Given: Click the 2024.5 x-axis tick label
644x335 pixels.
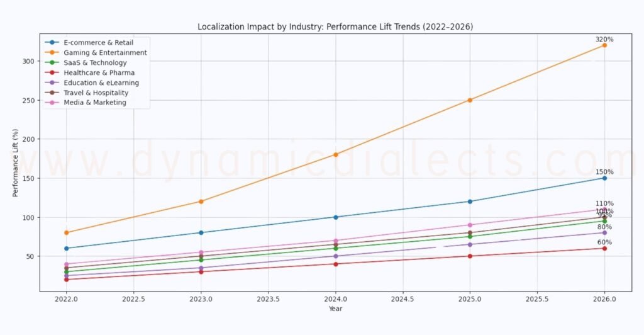Looking at the screenshot, I should tap(402, 299).
